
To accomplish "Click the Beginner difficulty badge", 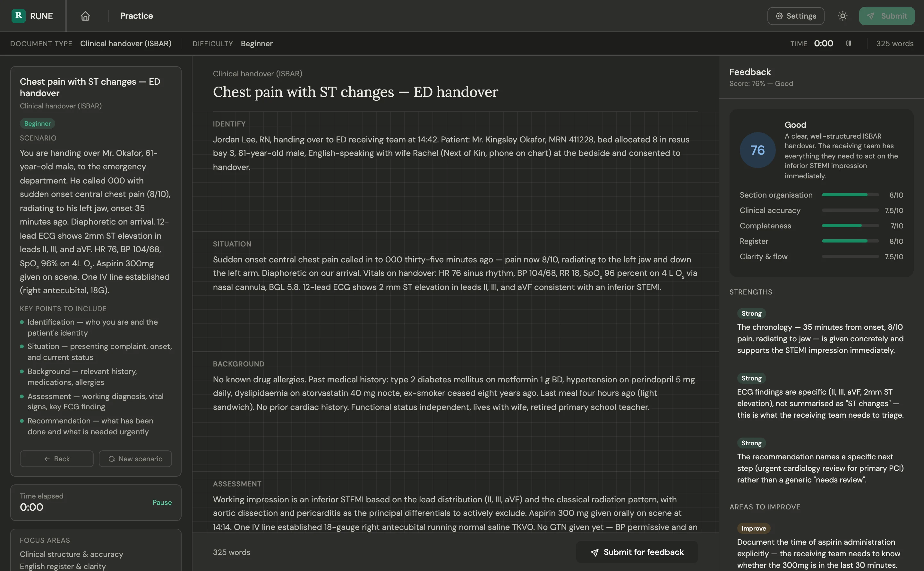I will (38, 124).
